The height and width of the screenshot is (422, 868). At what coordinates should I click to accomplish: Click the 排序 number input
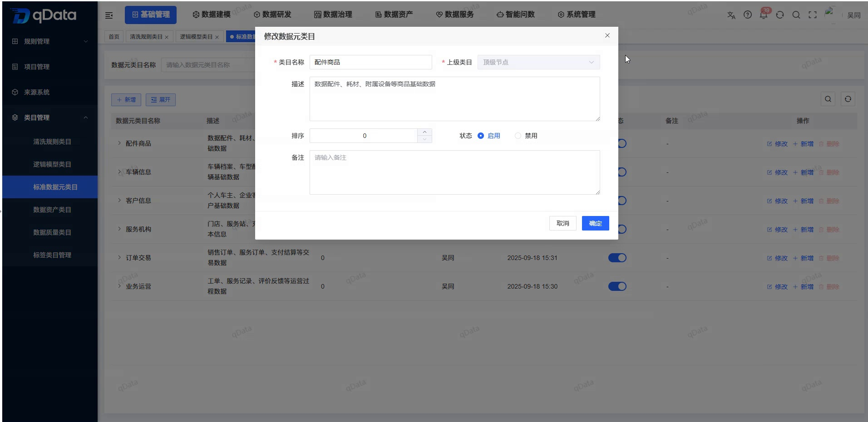364,136
